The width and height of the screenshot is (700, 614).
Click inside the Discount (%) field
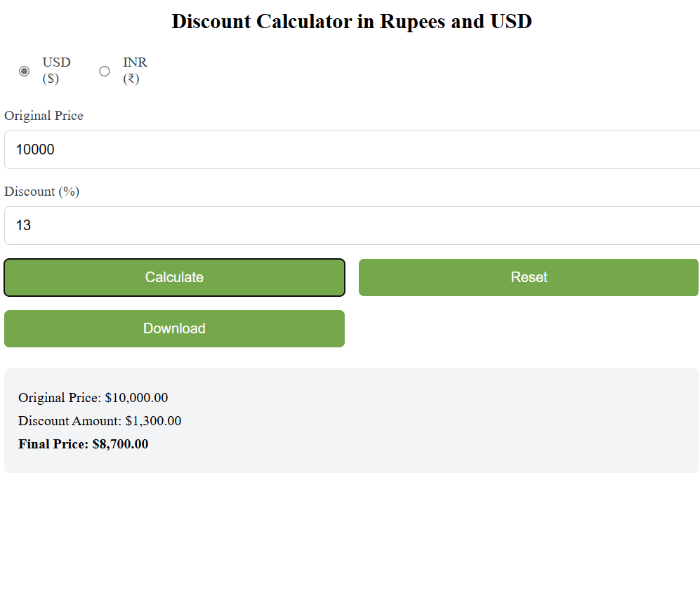(281, 225)
